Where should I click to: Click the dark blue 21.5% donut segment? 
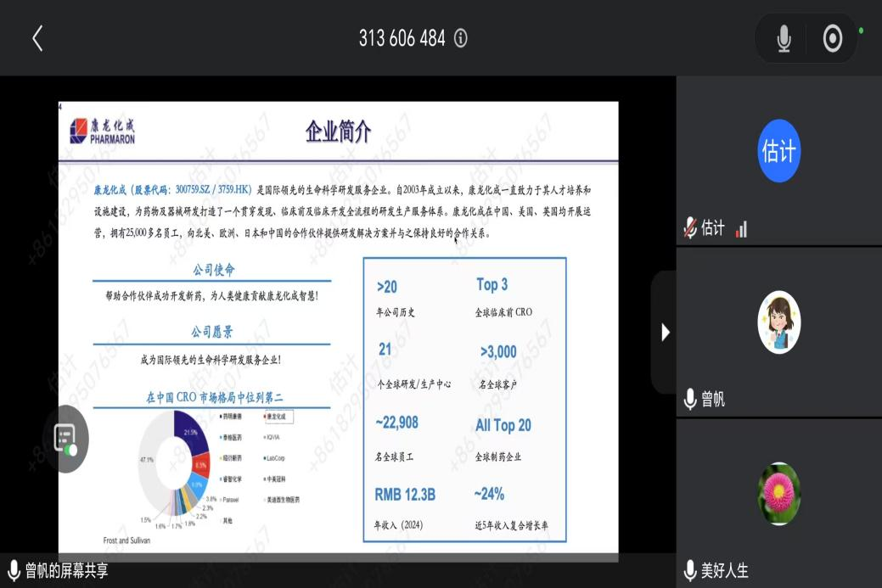(189, 429)
